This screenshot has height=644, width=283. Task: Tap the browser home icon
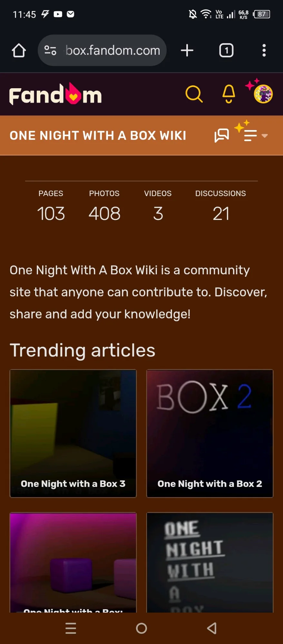[x=19, y=51]
